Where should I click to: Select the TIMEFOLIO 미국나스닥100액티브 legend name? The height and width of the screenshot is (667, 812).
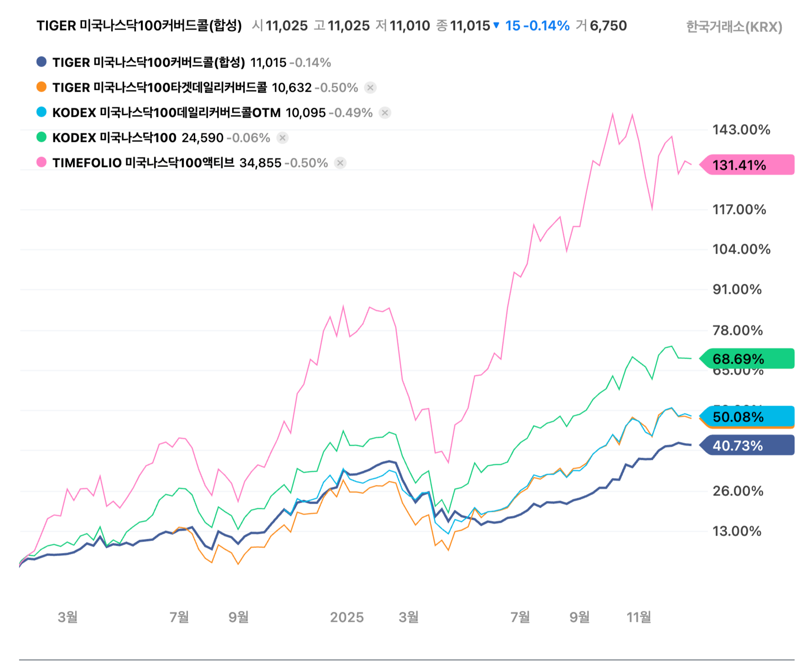coord(143,162)
